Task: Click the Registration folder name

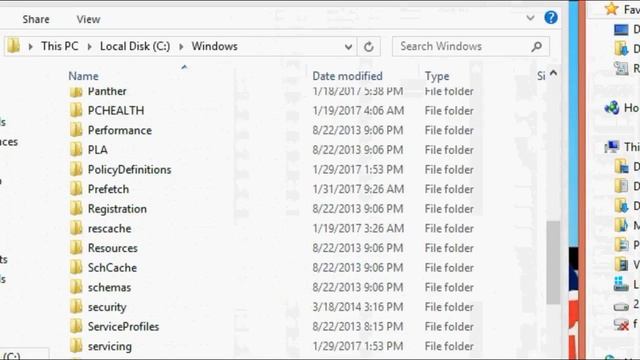Action: coord(117,209)
